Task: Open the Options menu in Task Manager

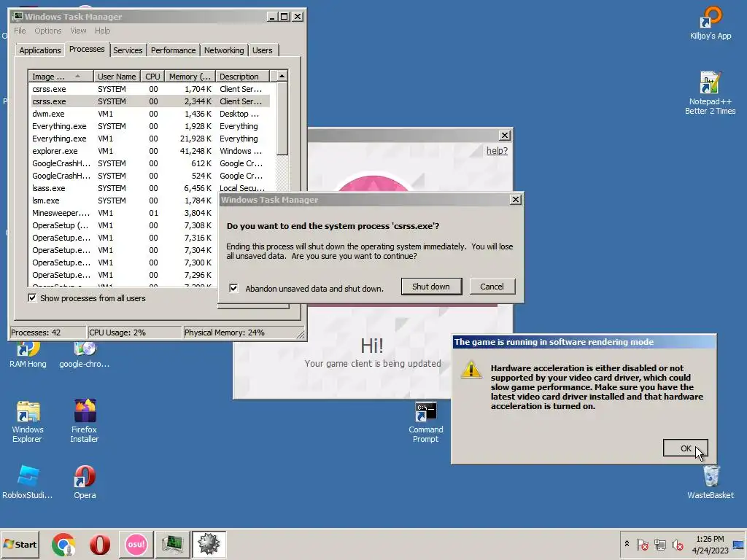Action: pos(47,31)
